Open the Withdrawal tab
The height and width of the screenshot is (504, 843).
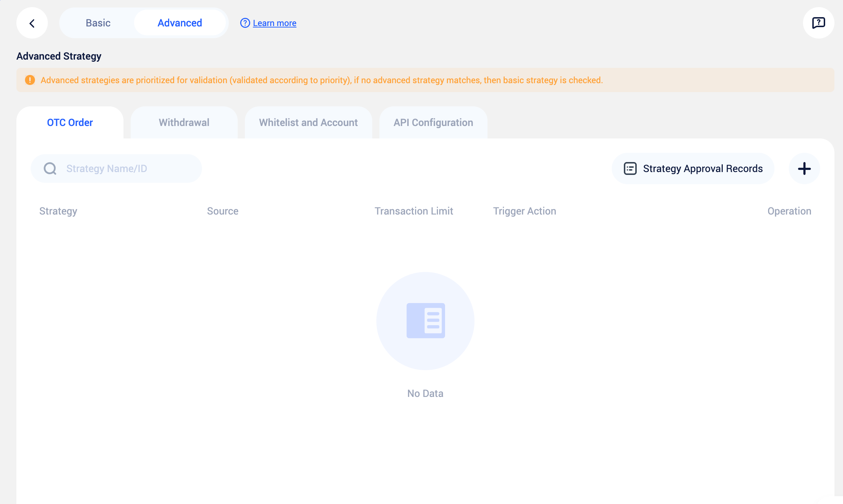pos(184,122)
